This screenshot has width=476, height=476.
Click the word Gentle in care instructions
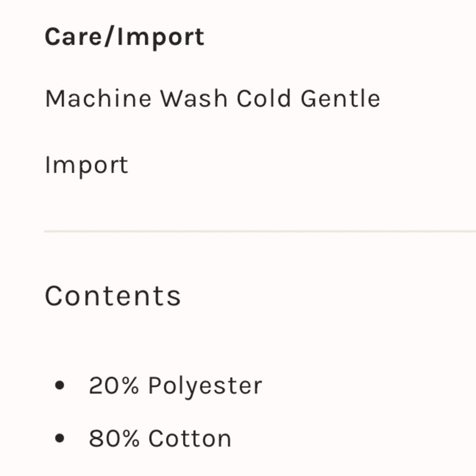340,98
